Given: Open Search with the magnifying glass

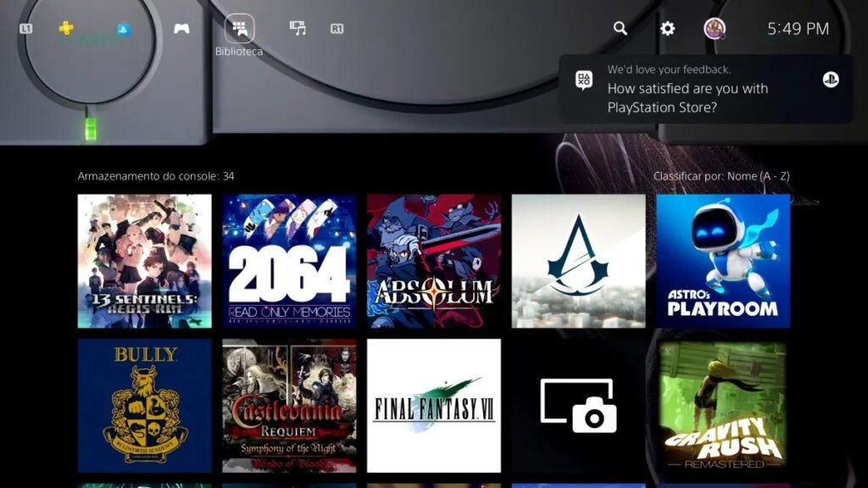Looking at the screenshot, I should 620,28.
